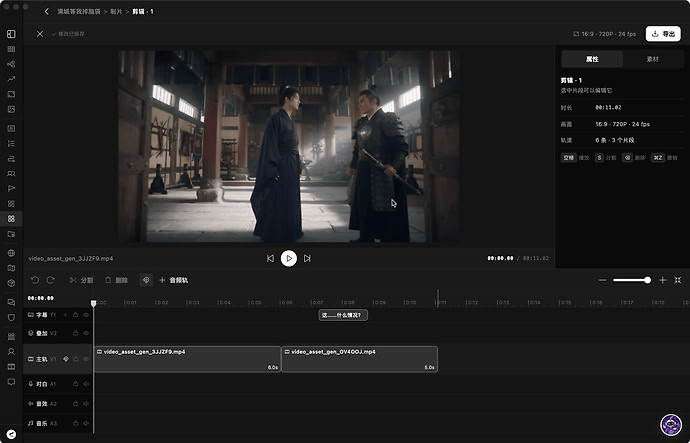Viewport: 690px width, 443px height.
Task: Skip to previous clip
Action: pos(270,258)
